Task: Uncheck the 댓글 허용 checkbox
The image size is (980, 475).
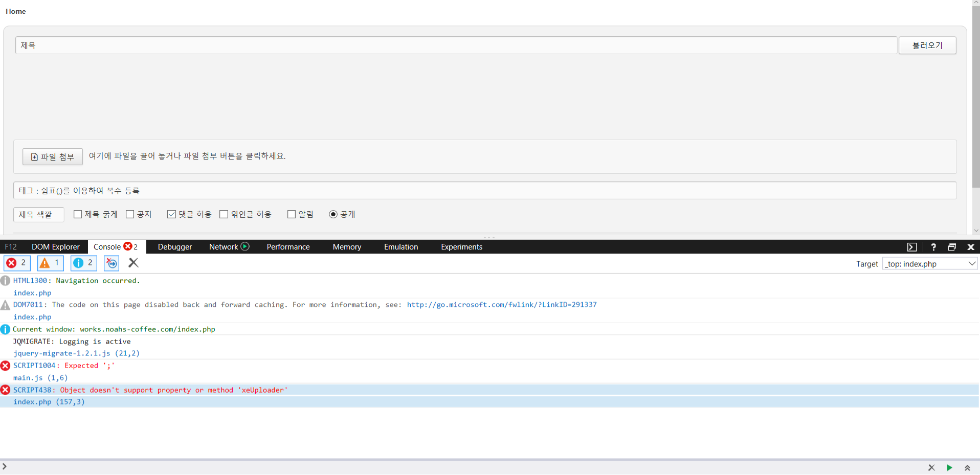Action: [172, 214]
